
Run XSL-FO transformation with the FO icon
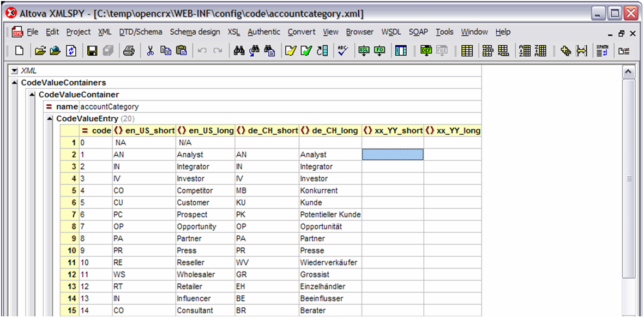pyautogui.click(x=380, y=51)
